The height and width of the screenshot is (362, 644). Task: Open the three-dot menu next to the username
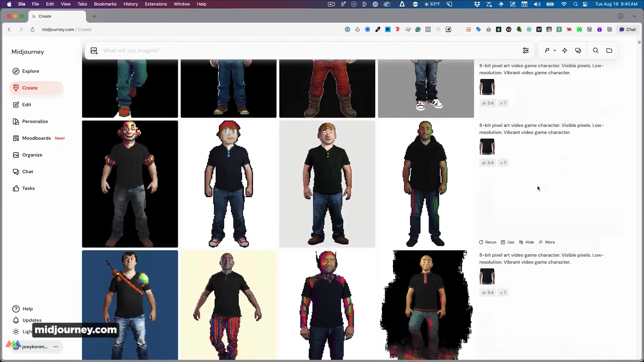click(x=56, y=347)
